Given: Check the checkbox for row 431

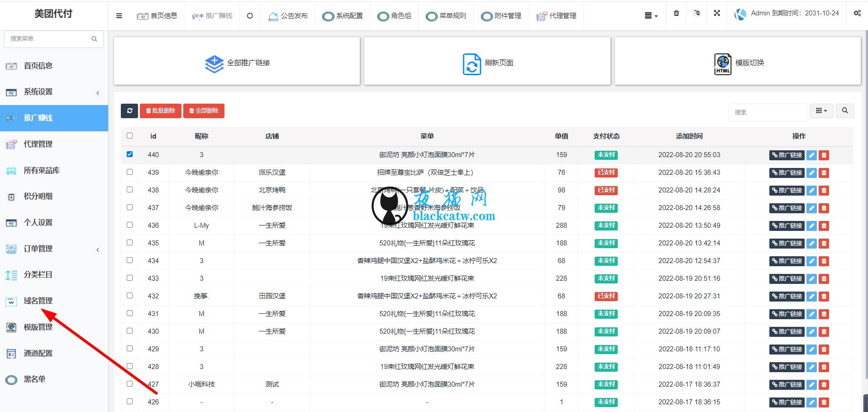Looking at the screenshot, I should [130, 313].
